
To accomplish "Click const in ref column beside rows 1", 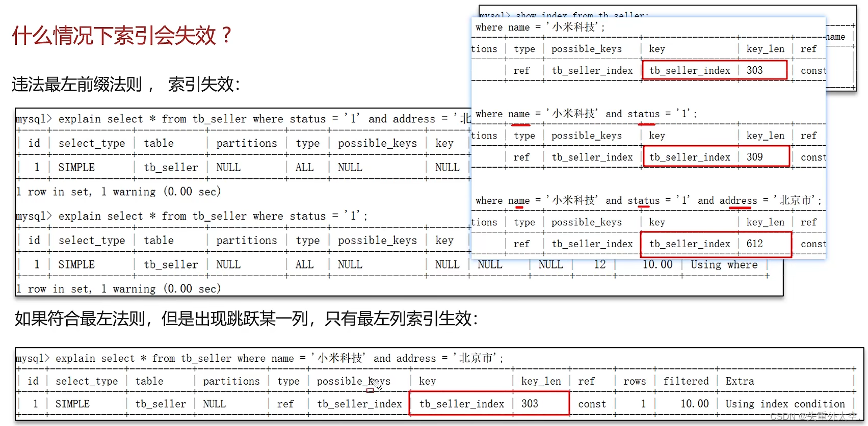I will (592, 404).
